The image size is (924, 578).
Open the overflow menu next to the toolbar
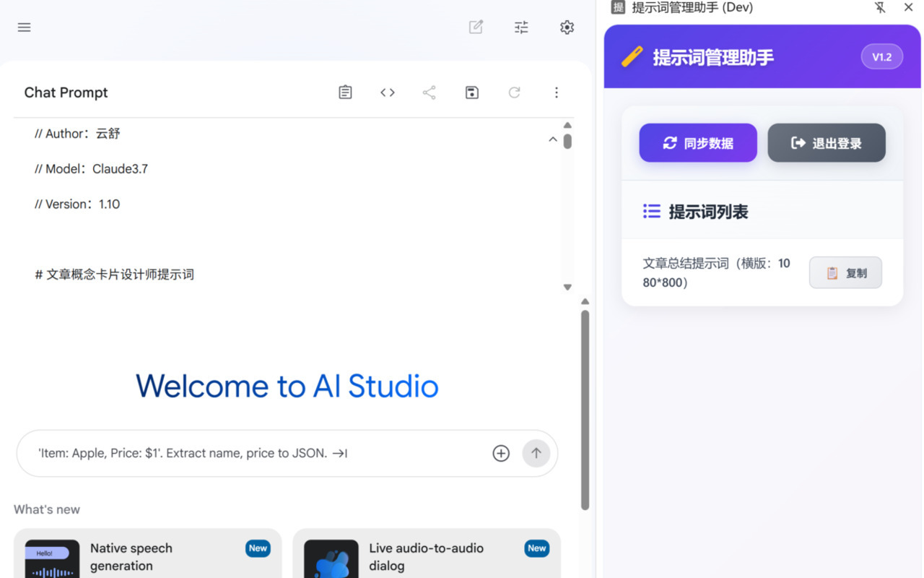(x=557, y=92)
